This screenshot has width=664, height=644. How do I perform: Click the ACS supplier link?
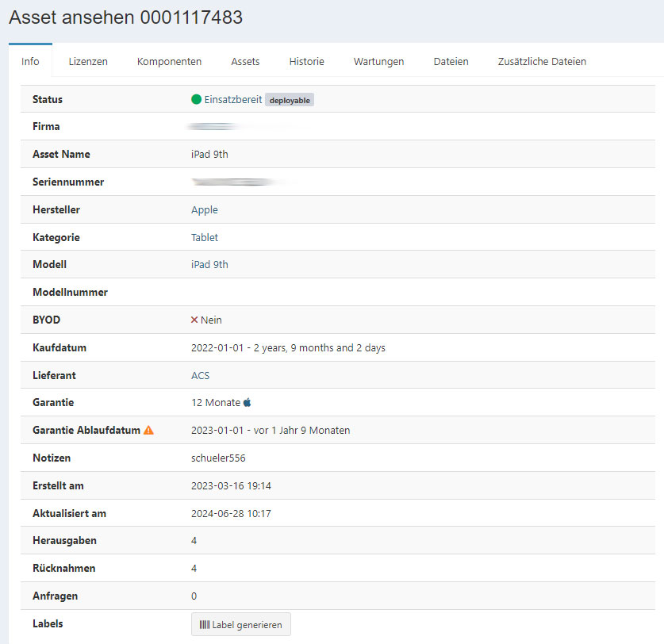click(x=201, y=374)
